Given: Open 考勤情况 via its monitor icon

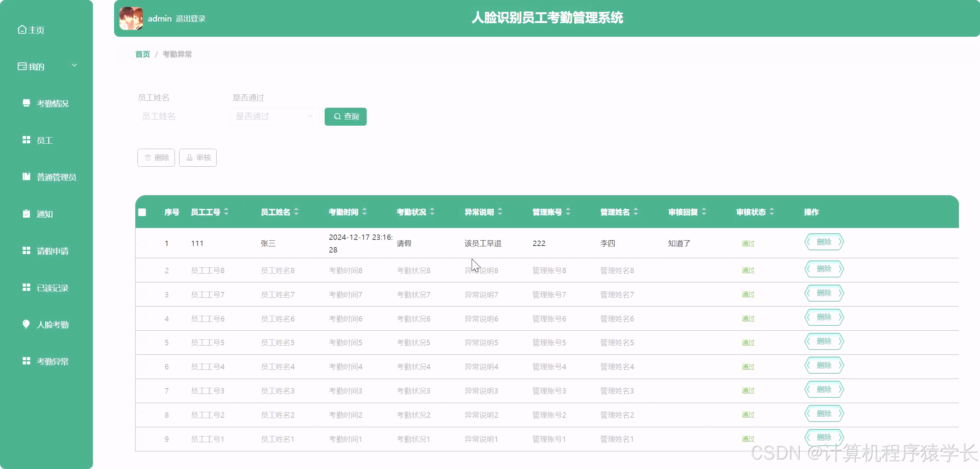Looking at the screenshot, I should point(26,103).
